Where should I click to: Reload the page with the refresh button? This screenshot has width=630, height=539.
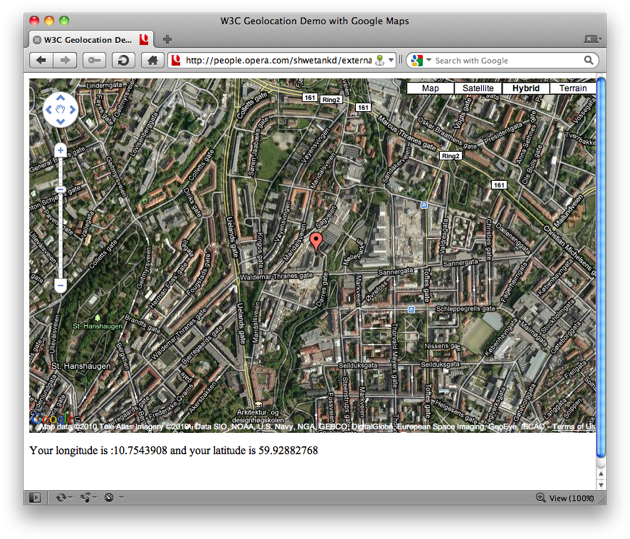coord(123,61)
